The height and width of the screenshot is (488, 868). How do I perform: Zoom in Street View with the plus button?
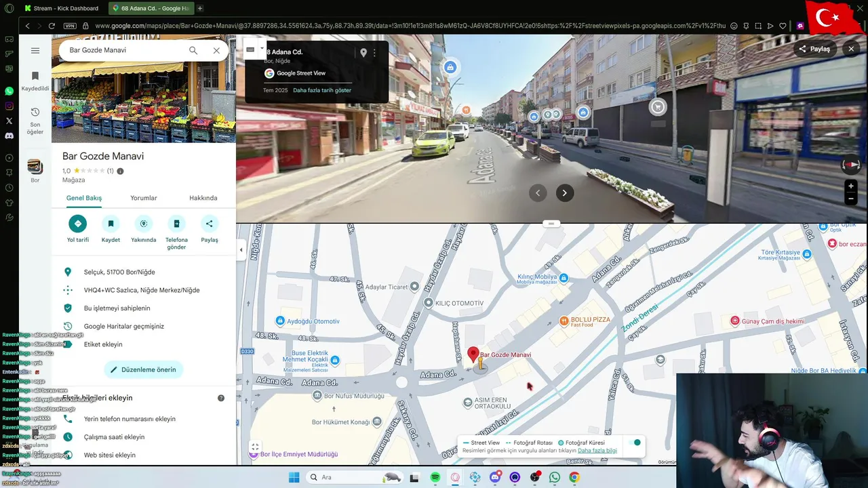[851, 186]
